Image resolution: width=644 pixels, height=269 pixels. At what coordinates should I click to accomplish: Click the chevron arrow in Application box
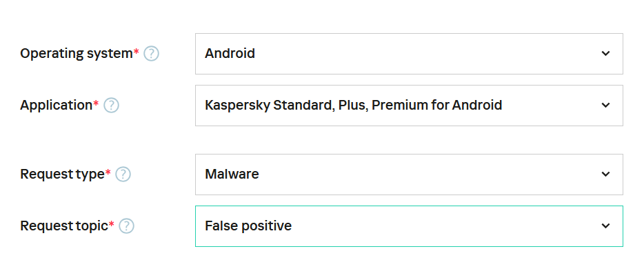(x=605, y=105)
